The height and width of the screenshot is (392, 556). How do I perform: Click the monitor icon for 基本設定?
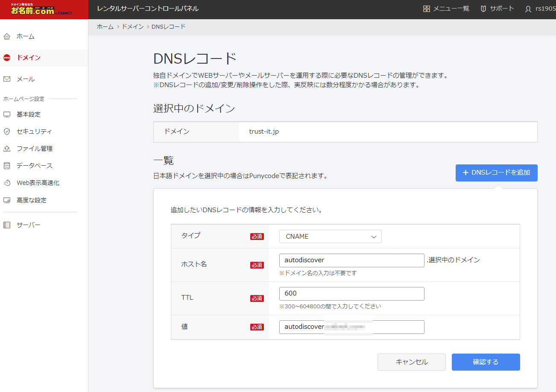pos(7,114)
